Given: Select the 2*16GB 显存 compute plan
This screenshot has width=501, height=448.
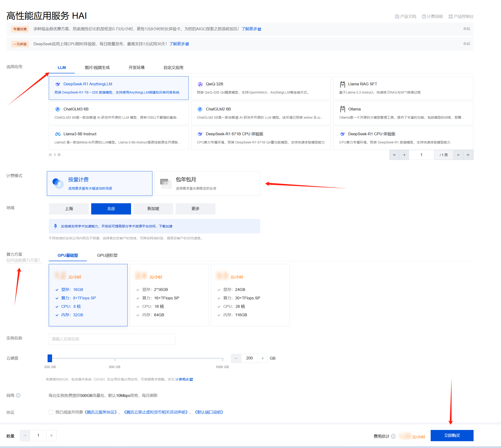Looking at the screenshot, I should coord(169,295).
